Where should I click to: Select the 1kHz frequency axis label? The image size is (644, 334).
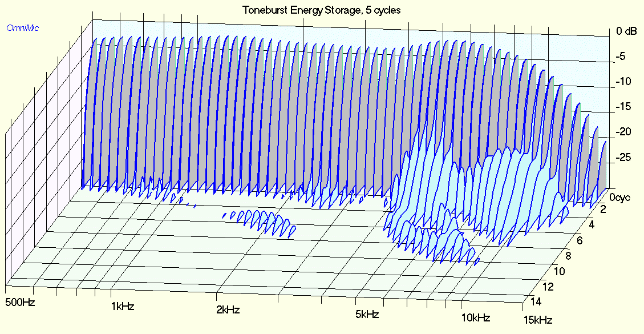pos(123,306)
